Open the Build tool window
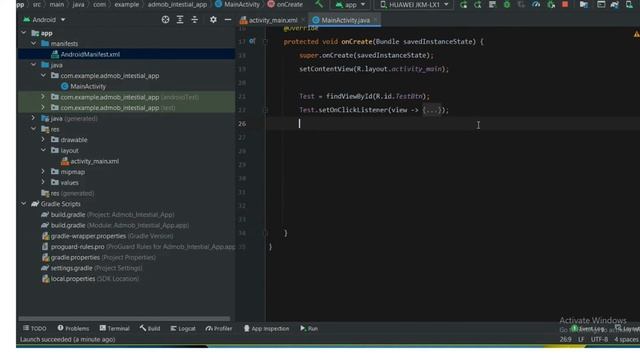640x360 pixels. point(150,328)
